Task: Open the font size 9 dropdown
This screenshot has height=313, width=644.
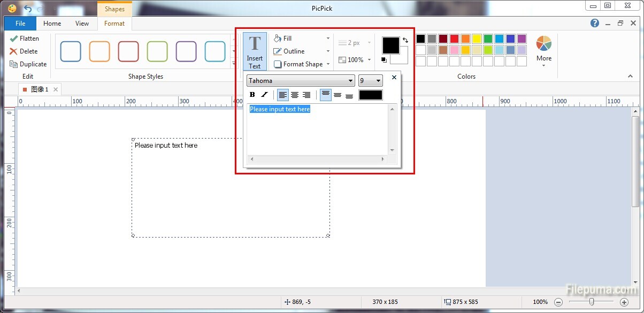Action: (370, 81)
